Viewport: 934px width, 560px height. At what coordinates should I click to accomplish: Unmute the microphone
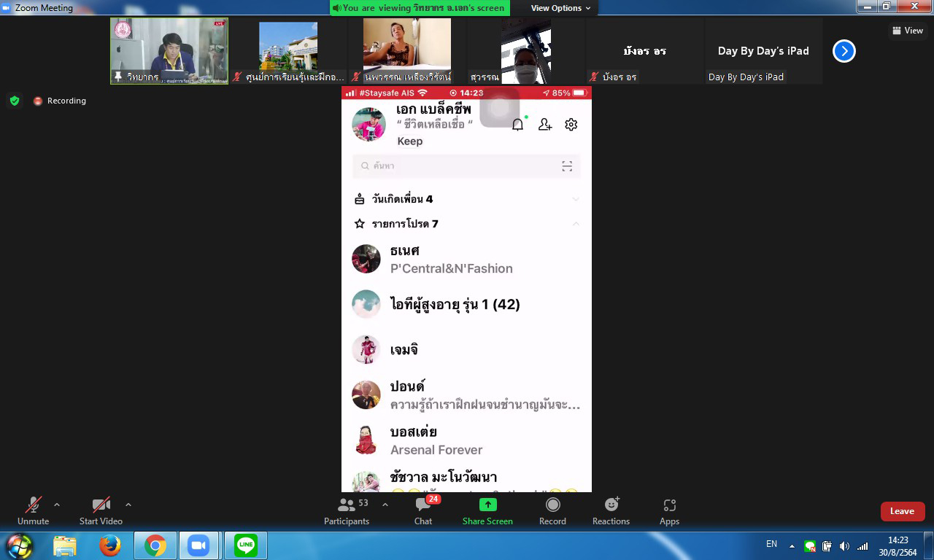tap(33, 505)
